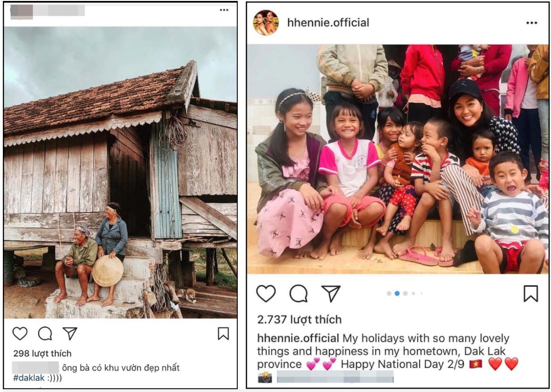The width and height of the screenshot is (551, 392).
Task: Tap the elderly couple house photo
Action: click(x=120, y=172)
